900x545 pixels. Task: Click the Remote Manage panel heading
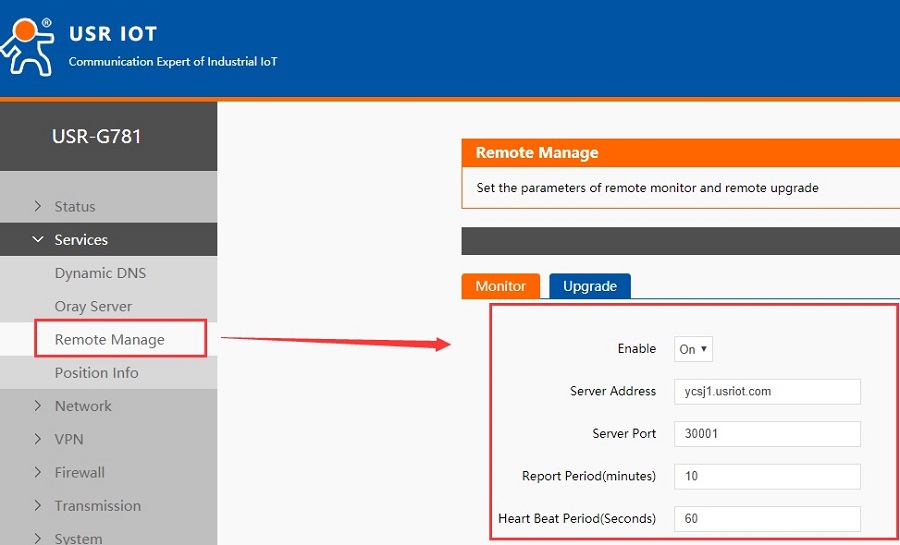537,153
